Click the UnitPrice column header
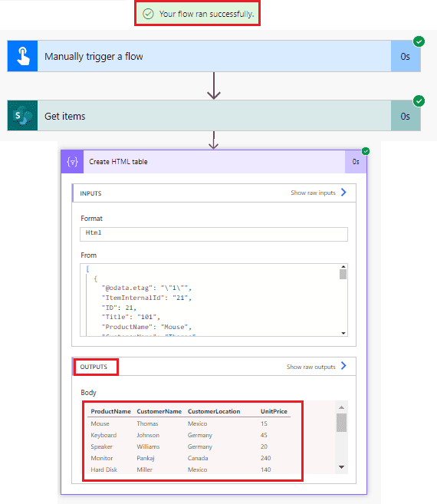Screen dimensions: 437x504 [x=274, y=411]
